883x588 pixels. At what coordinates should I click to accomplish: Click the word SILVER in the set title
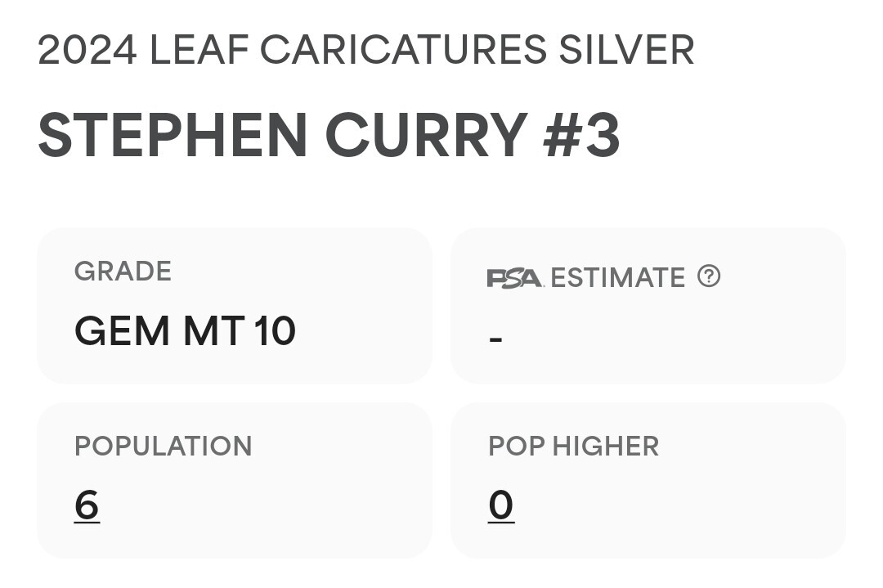[x=626, y=50]
